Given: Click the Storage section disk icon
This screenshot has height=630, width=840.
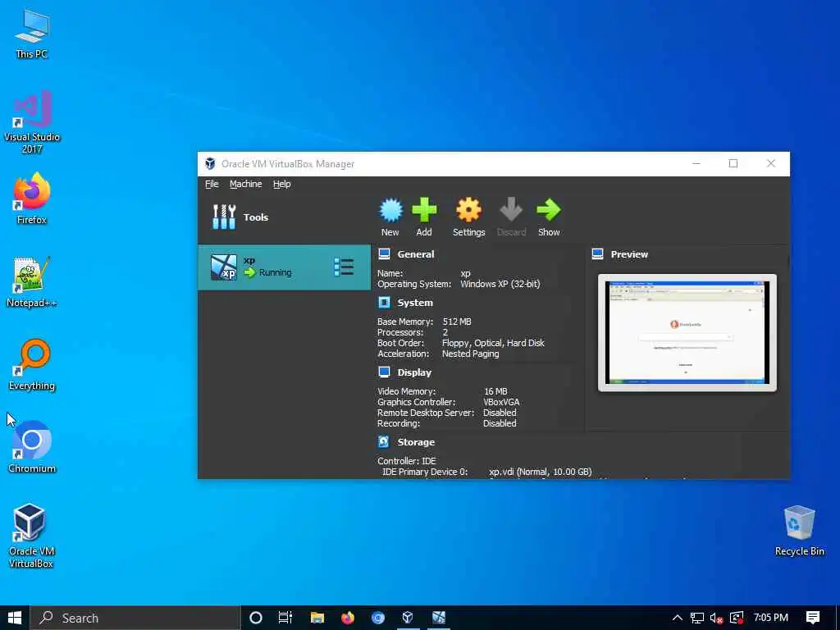Looking at the screenshot, I should (x=384, y=442).
